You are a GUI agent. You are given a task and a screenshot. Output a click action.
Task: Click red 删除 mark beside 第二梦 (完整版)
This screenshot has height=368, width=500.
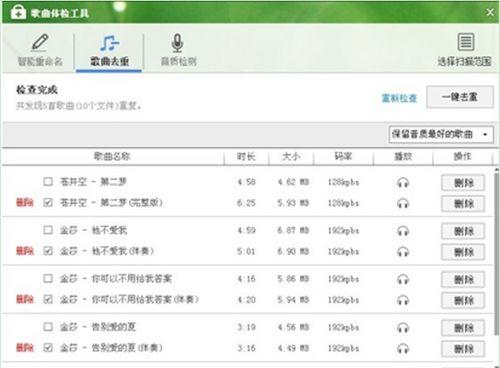pyautogui.click(x=25, y=202)
